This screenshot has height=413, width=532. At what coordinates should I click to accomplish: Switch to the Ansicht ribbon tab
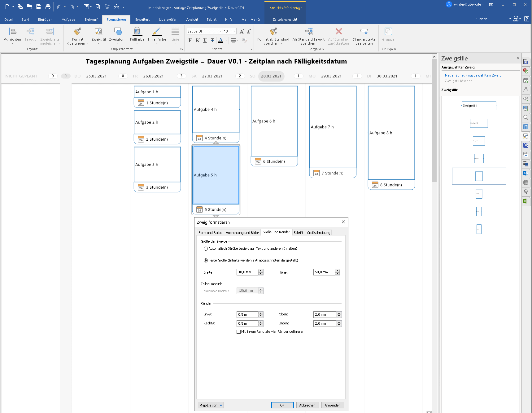[x=192, y=20]
